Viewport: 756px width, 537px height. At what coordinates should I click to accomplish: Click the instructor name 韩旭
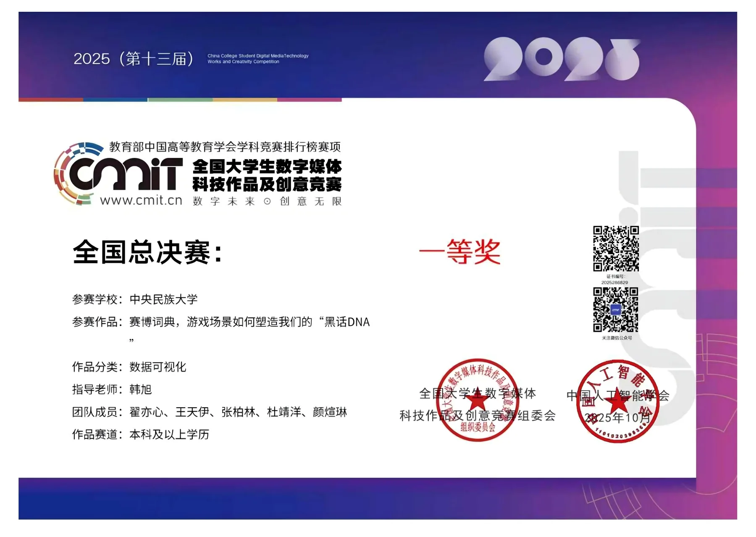click(141, 389)
